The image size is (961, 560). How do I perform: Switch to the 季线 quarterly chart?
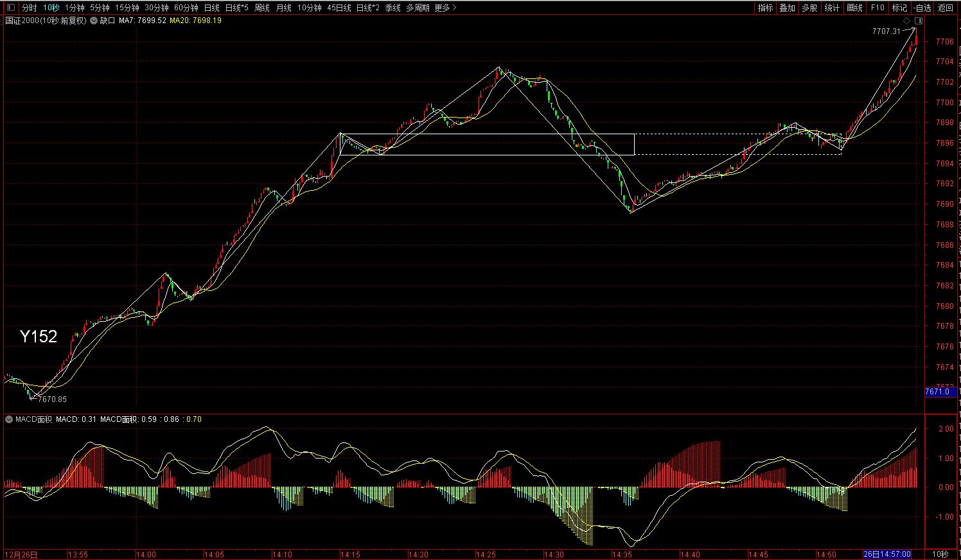[393, 8]
